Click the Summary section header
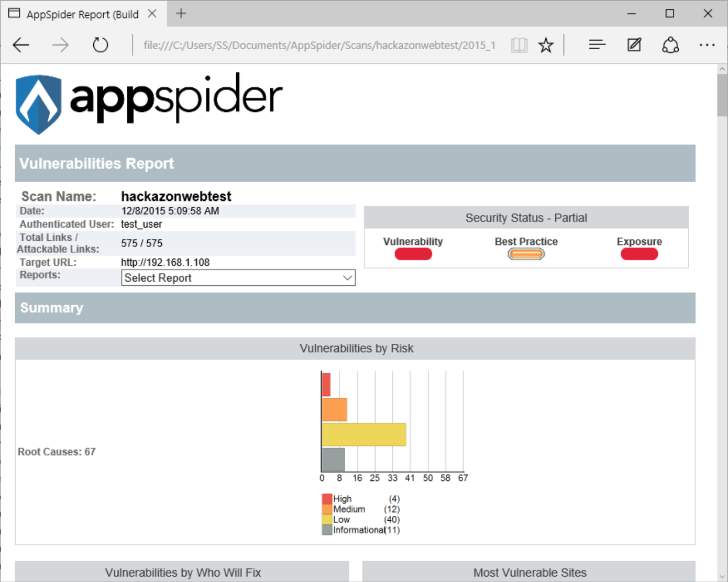 (355, 308)
